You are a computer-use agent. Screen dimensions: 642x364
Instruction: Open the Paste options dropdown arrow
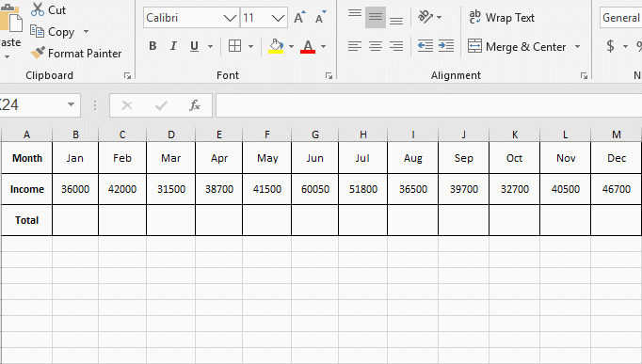[x=7, y=56]
